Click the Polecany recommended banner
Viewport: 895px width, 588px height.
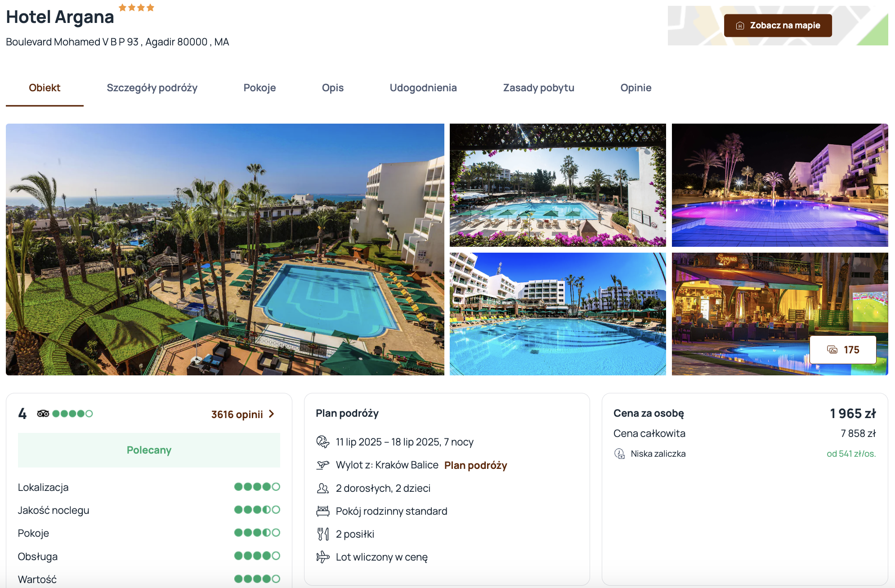[149, 450]
